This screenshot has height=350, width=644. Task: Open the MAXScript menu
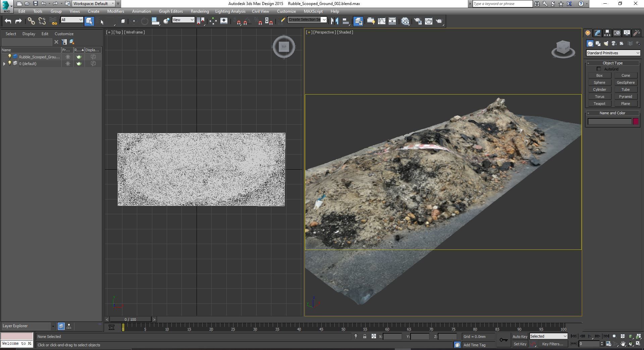pyautogui.click(x=313, y=11)
